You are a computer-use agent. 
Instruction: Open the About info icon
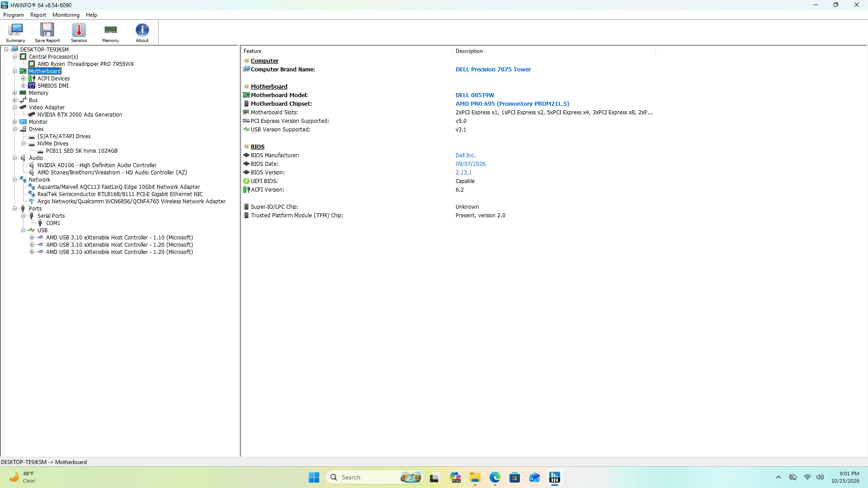point(142,33)
